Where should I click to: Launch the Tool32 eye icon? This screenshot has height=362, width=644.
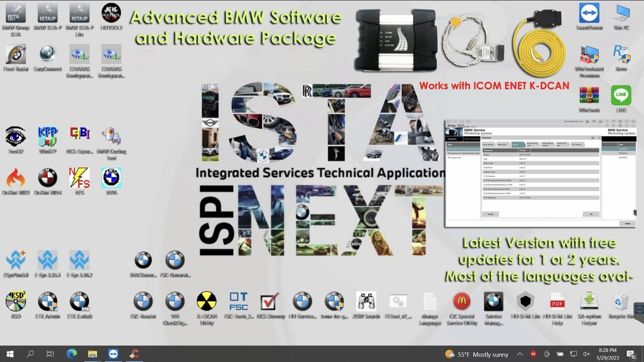coord(16,137)
